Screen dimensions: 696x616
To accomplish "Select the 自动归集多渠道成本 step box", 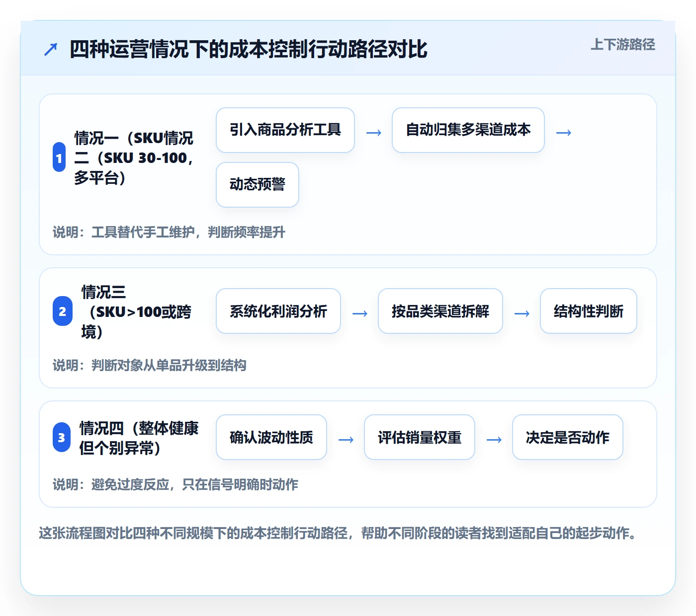I will [468, 130].
